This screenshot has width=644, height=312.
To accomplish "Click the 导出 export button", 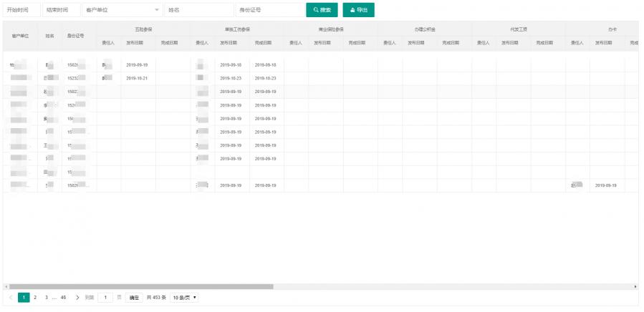I will tap(358, 10).
